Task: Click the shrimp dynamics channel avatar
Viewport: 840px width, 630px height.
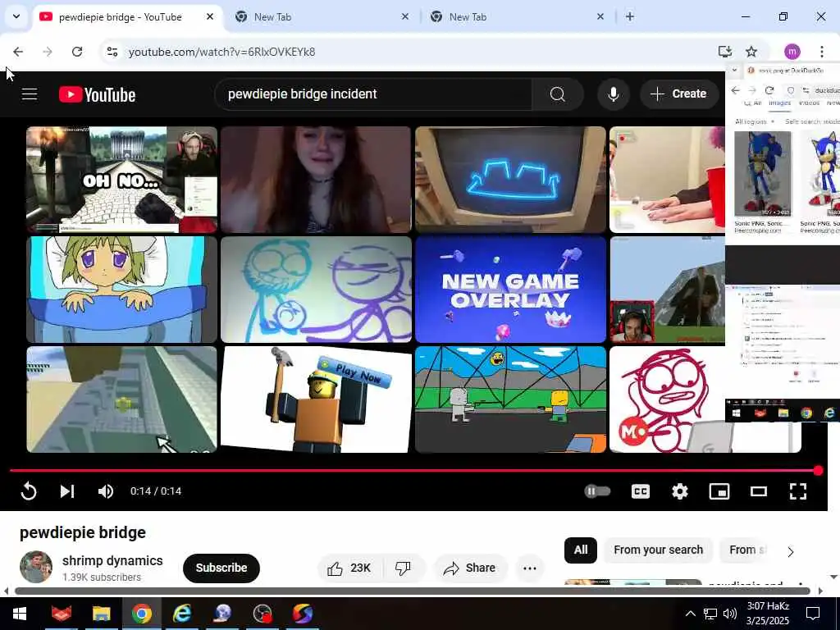Action: coord(36,567)
